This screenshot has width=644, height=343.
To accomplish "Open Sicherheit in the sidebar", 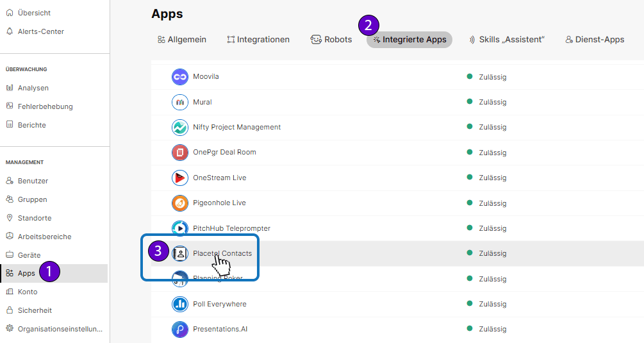I will 35,310.
